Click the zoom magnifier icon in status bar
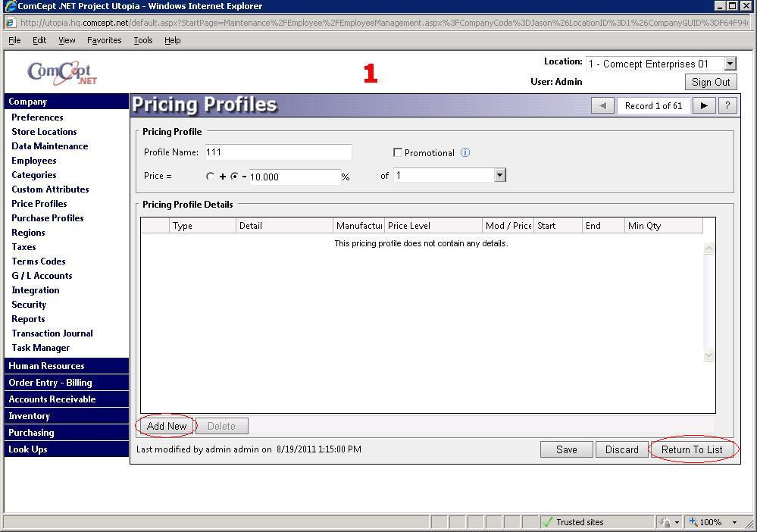The image size is (757, 532). [x=693, y=522]
